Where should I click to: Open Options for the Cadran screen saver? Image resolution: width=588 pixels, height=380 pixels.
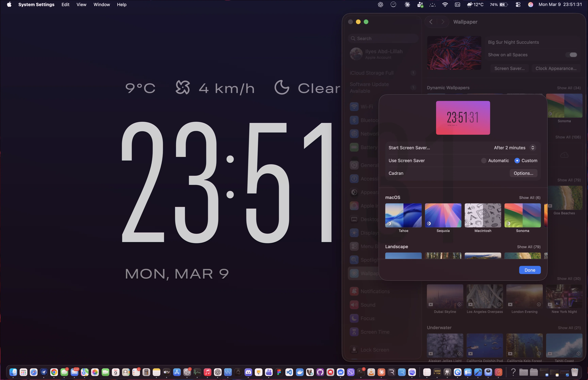[x=523, y=173]
